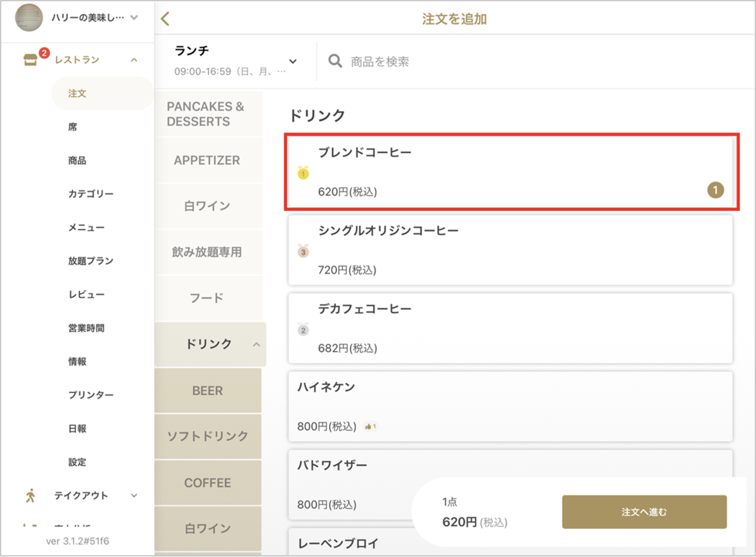Open カテゴリー in the sidebar
Image resolution: width=756 pixels, height=557 pixels.
pyautogui.click(x=91, y=194)
